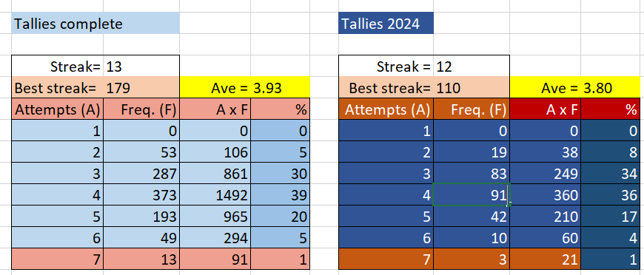Click the 2024 frequency cell showing 83

[x=472, y=174]
